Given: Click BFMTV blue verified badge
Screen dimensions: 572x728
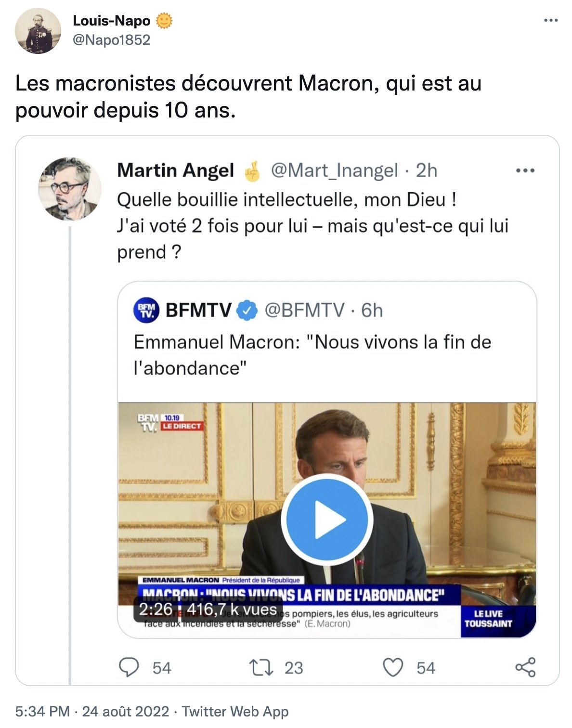Looking at the screenshot, I should 247,311.
